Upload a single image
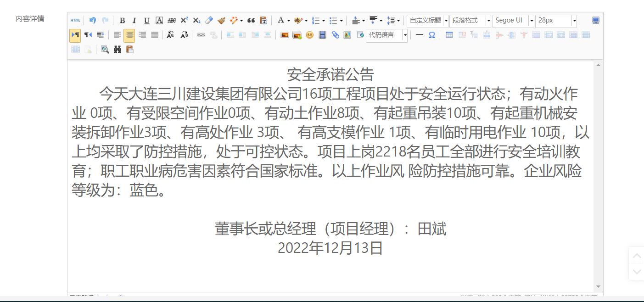This screenshot has height=302, width=644. click(x=285, y=35)
